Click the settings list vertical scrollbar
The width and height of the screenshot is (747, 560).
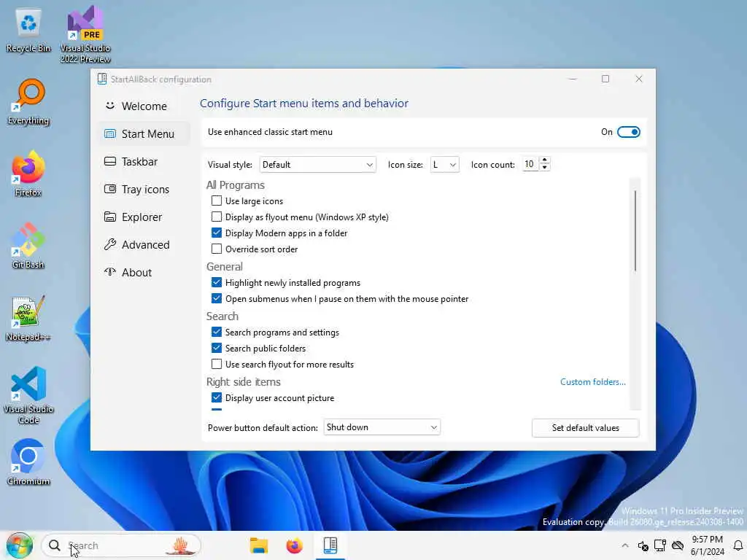tap(635, 231)
